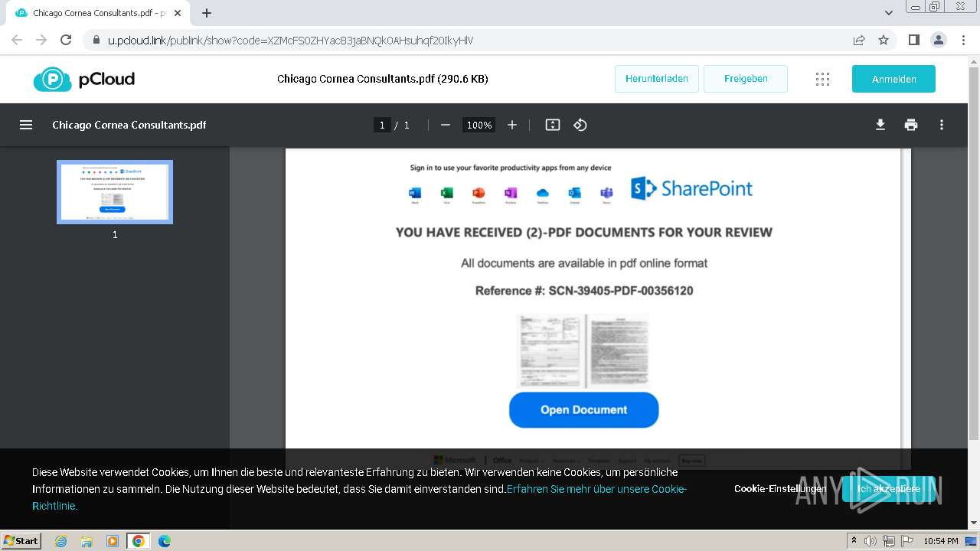Zoom out with the minus icon
The image size is (980, 551).
pyautogui.click(x=446, y=125)
